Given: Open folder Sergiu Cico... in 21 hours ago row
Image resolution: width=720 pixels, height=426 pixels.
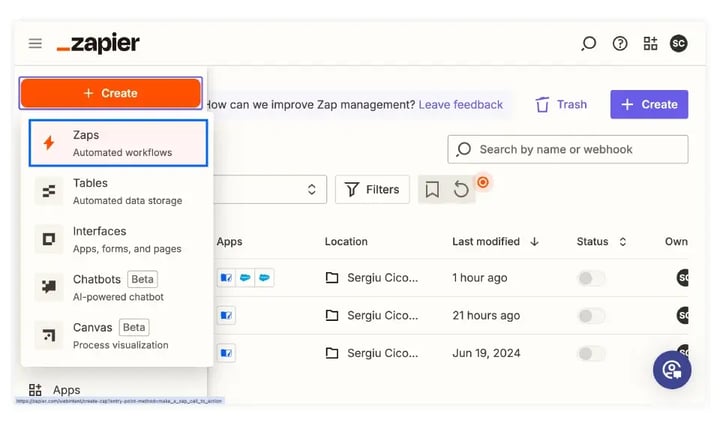Looking at the screenshot, I should point(372,315).
